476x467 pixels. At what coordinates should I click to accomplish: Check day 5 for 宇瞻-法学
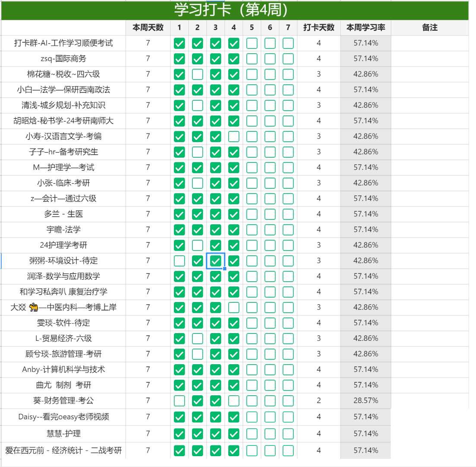tap(252, 229)
